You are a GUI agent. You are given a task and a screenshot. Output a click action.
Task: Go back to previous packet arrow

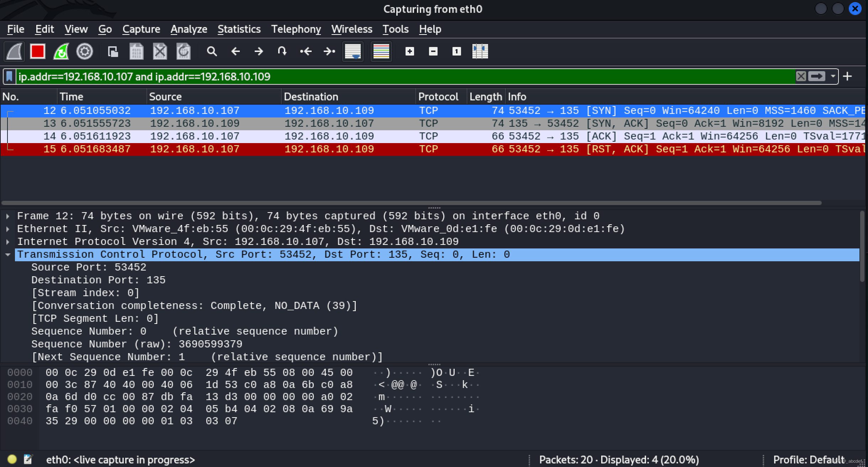[x=235, y=52]
